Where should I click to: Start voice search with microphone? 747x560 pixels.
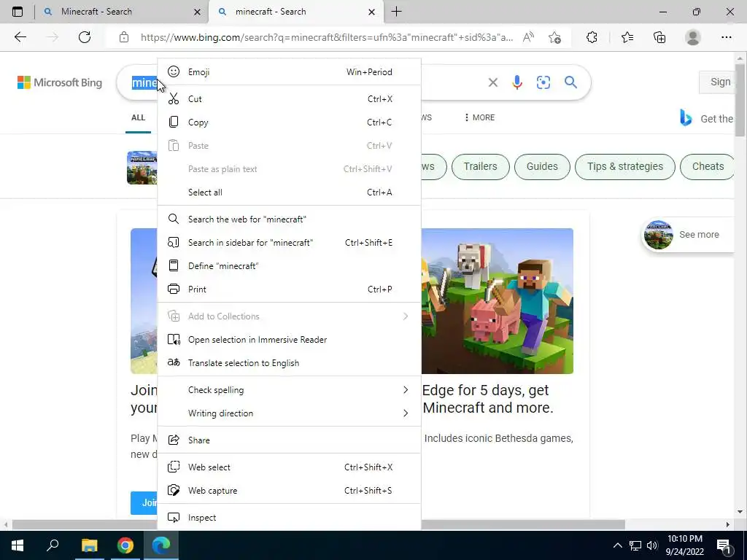coord(517,82)
